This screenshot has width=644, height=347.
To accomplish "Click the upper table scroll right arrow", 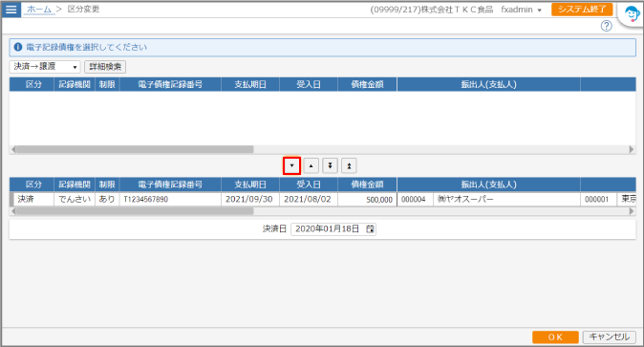I will (x=632, y=149).
